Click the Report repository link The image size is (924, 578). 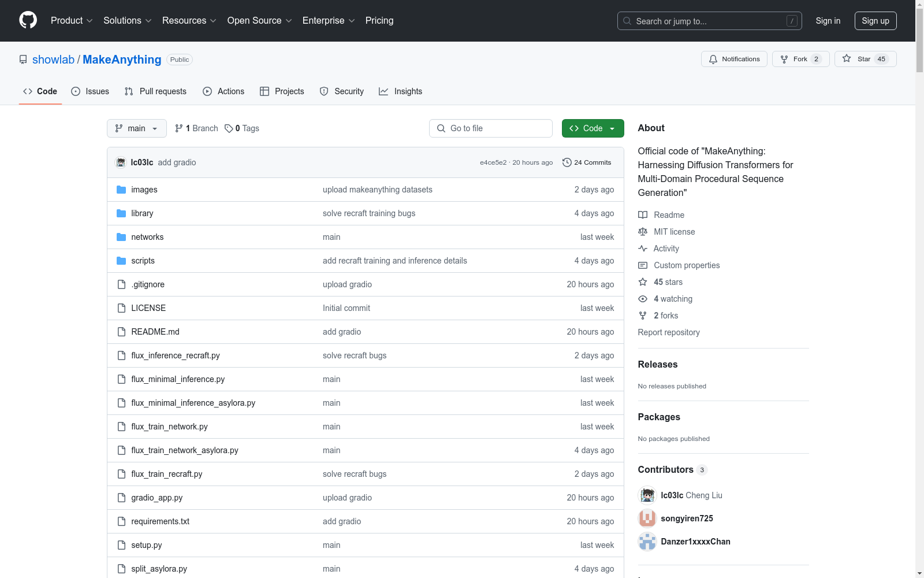click(669, 332)
